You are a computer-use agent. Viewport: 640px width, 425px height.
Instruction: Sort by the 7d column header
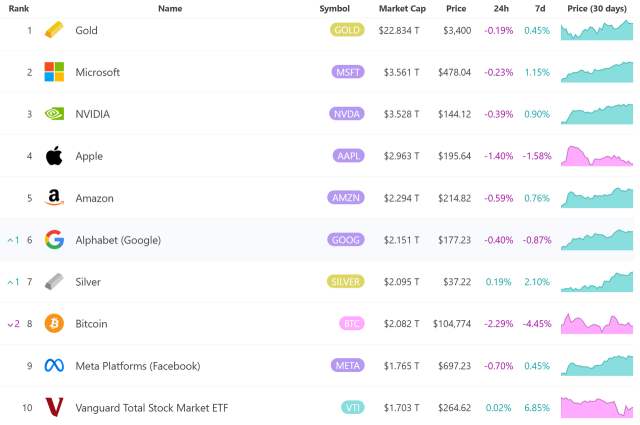click(540, 9)
